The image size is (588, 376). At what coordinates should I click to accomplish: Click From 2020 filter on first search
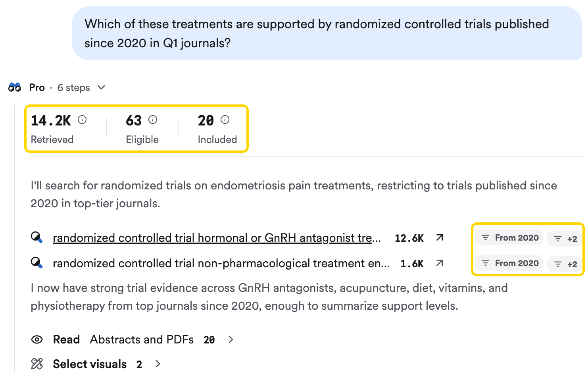click(509, 238)
